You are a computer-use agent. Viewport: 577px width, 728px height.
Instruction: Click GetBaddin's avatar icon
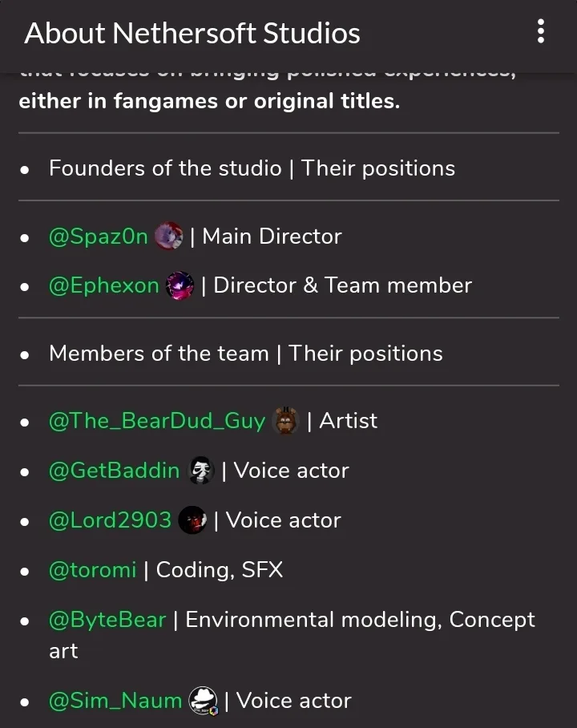point(200,471)
